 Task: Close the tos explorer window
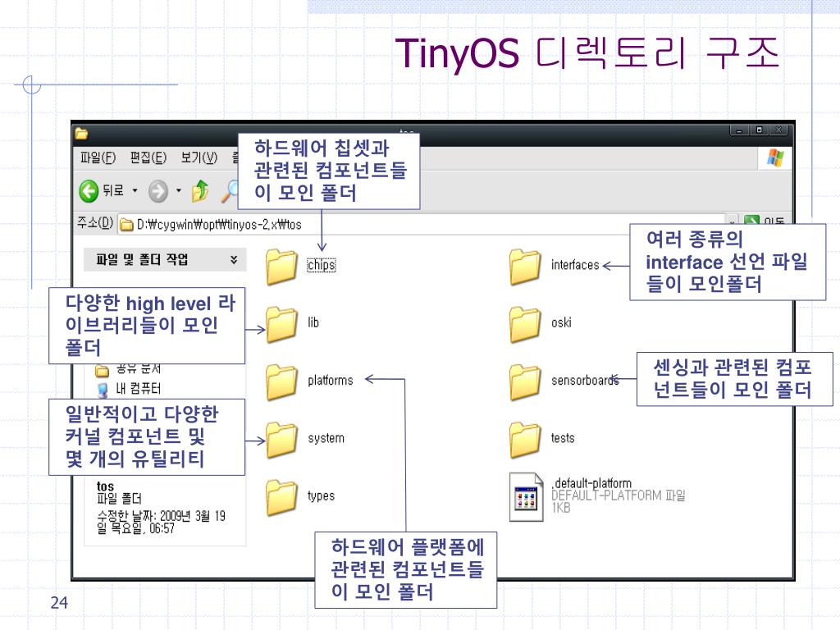pos(779,130)
